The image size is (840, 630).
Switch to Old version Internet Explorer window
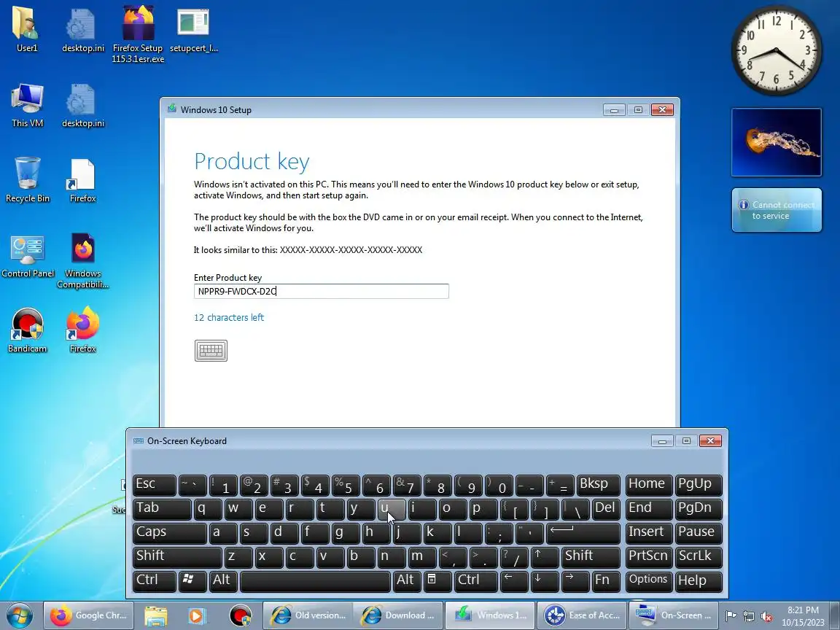click(308, 615)
